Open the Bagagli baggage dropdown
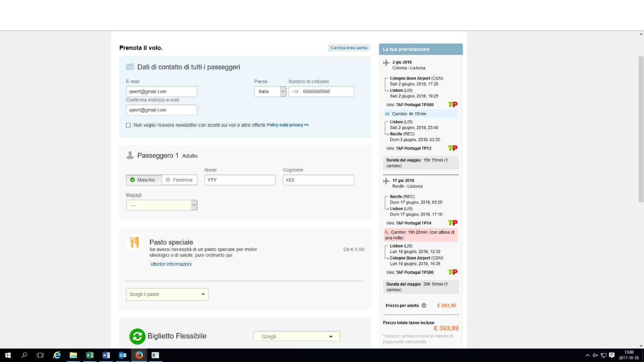Viewport: 644px width, 362px height. tap(162, 205)
